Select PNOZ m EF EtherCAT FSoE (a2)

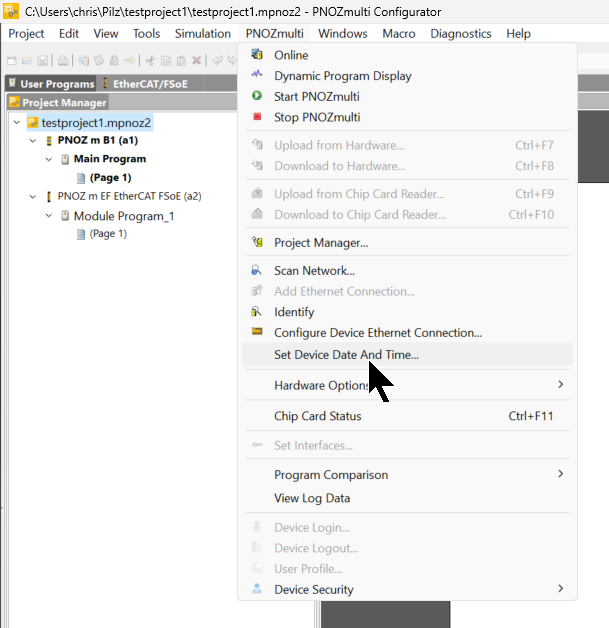(129, 196)
